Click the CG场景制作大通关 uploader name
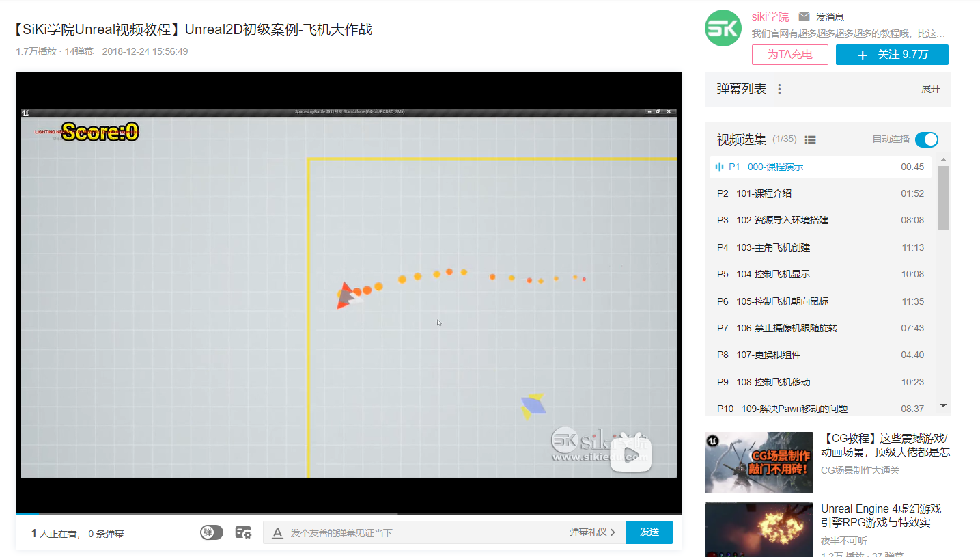The image size is (980, 557). (x=860, y=470)
